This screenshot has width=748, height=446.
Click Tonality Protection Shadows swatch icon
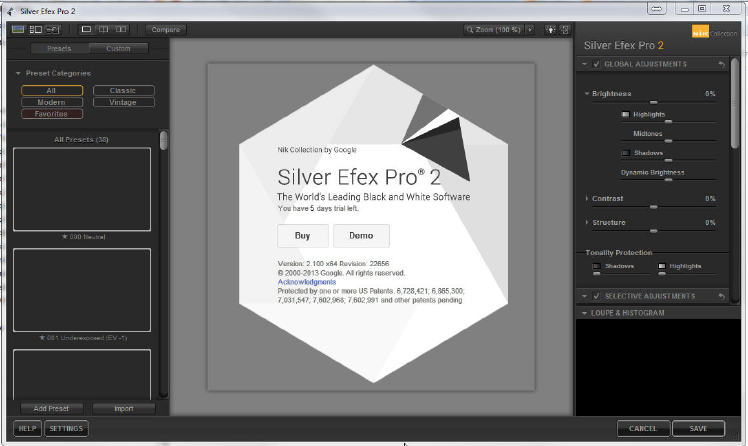point(596,266)
